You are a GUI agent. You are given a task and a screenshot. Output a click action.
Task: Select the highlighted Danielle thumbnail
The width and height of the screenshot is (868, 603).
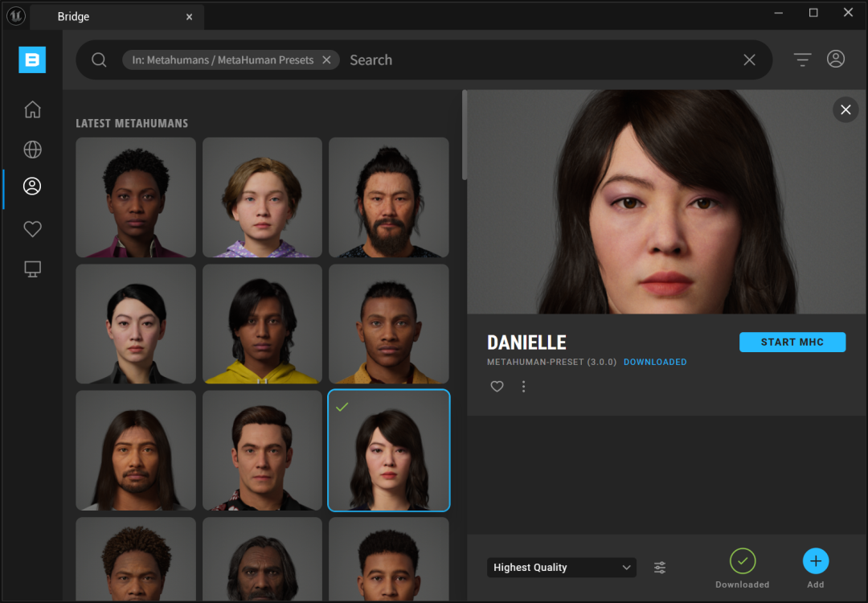(x=389, y=451)
